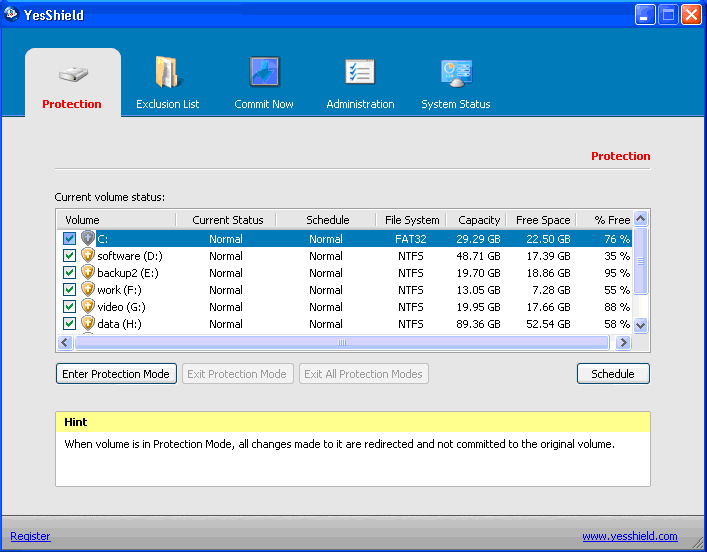Viewport: 707px width, 552px height.
Task: Uncheck the C: volume checkbox
Action: tap(69, 239)
